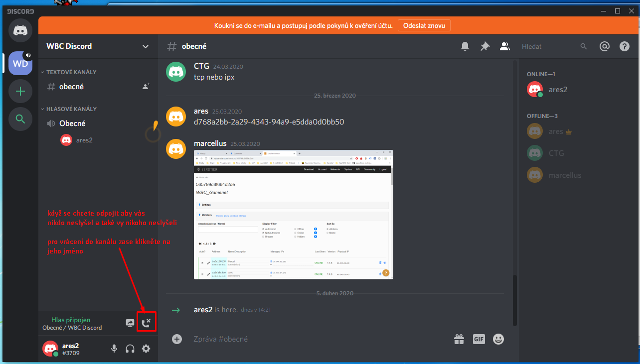Viewport: 640px width, 364px height.
Task: Click the Odeslat znovu button
Action: click(x=424, y=25)
